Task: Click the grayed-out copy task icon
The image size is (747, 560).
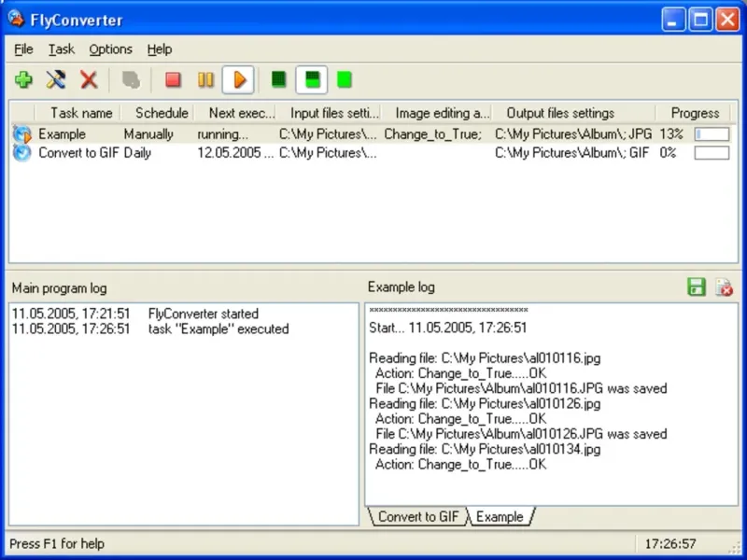Action: pos(131,79)
